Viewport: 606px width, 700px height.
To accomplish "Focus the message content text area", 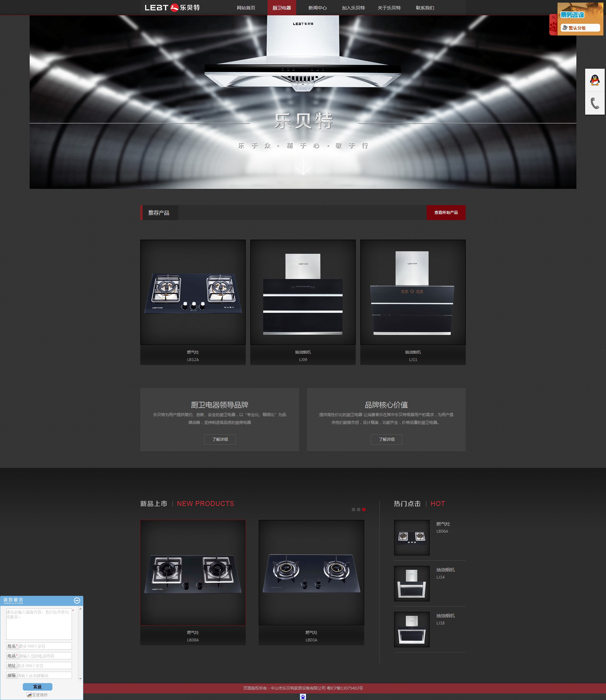I will coord(39,624).
